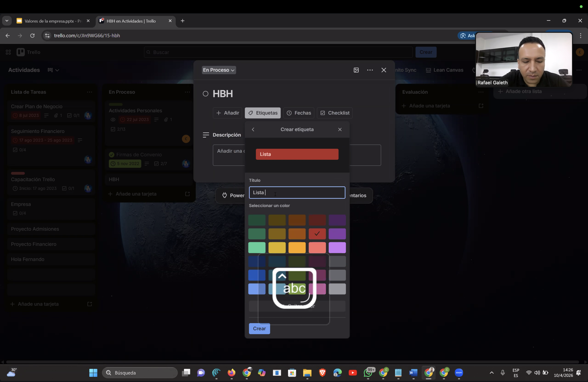
Task: Expand the browser tab search chevron
Action: pyautogui.click(x=7, y=21)
